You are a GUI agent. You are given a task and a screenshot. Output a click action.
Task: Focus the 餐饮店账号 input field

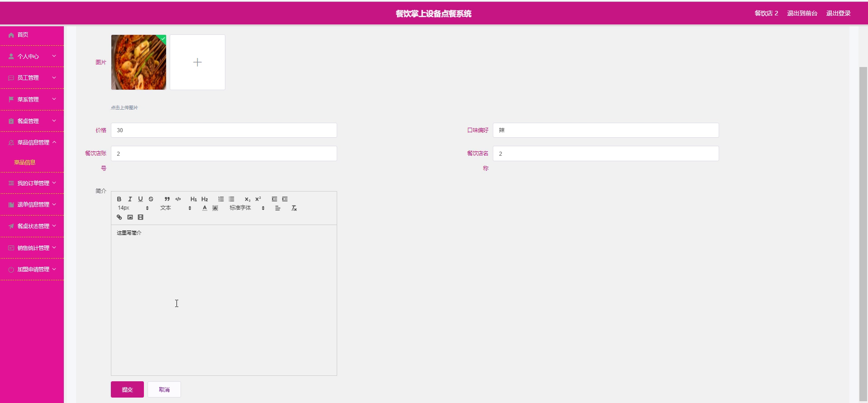(224, 154)
